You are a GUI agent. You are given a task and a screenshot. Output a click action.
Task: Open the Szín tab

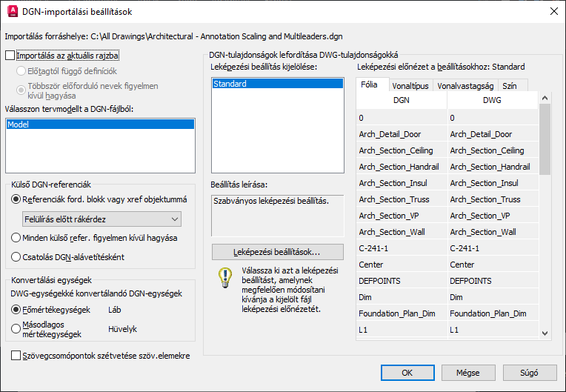tap(513, 85)
